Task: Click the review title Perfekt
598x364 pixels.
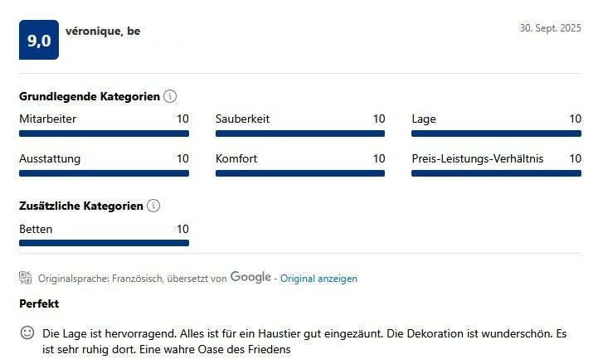Action: (39, 304)
